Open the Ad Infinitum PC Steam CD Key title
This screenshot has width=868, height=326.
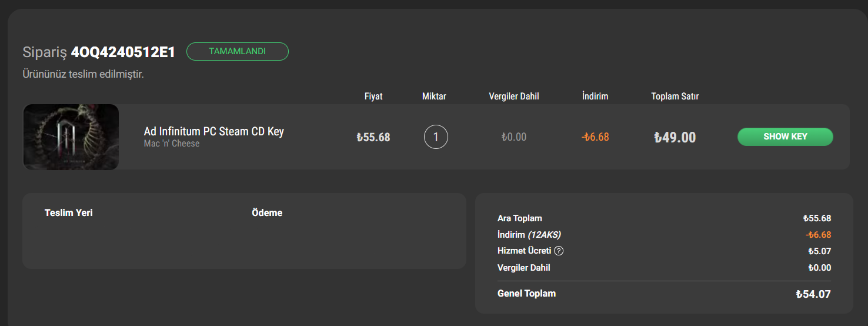coord(214,131)
